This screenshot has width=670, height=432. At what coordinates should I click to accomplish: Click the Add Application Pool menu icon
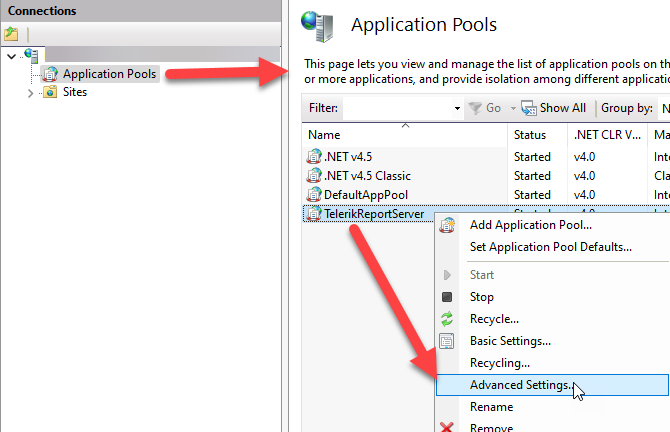447,225
